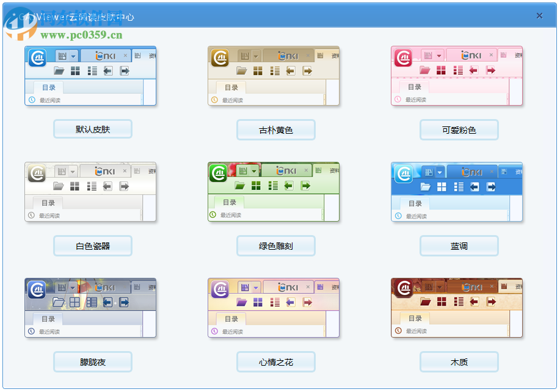Screen dimensions: 560x392
Task: Apply the 朦胧夜 skin
Action: 92,361
